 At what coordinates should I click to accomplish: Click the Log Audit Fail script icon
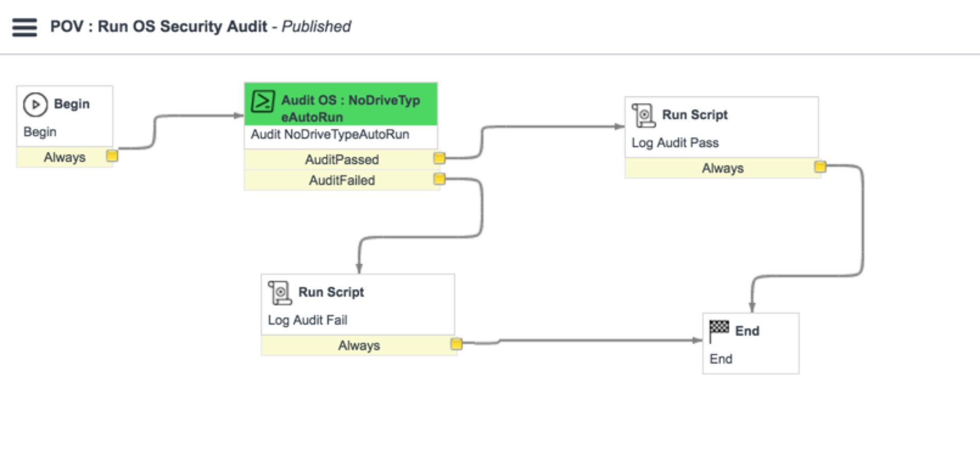(x=280, y=293)
